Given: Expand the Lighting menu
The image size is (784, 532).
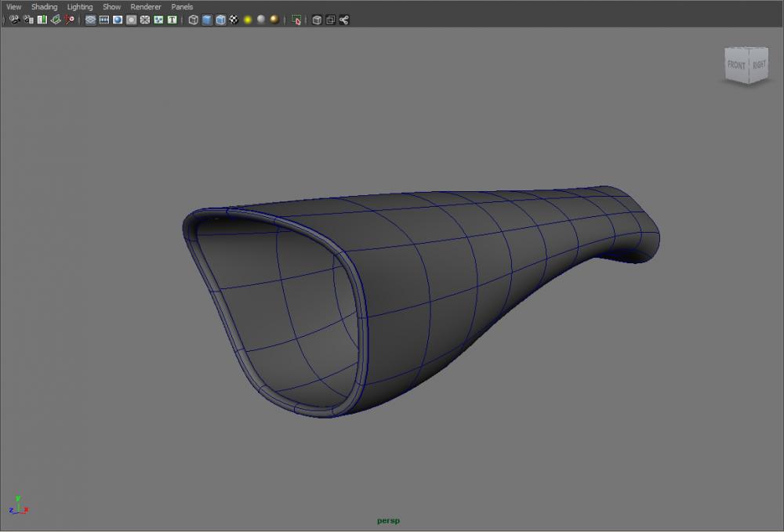Looking at the screenshot, I should (x=80, y=7).
